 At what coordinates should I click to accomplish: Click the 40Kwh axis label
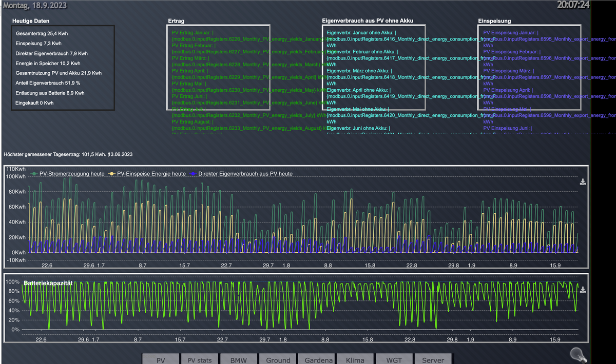coord(16,222)
